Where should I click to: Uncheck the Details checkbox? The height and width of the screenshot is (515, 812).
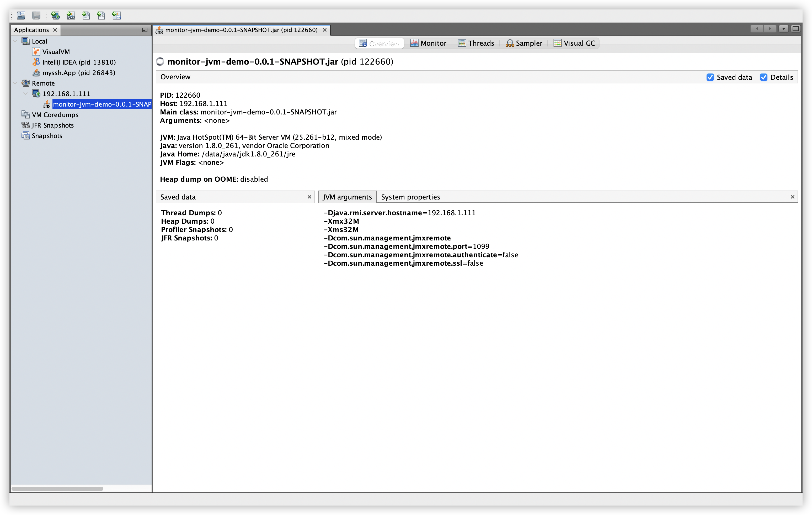[x=764, y=77]
